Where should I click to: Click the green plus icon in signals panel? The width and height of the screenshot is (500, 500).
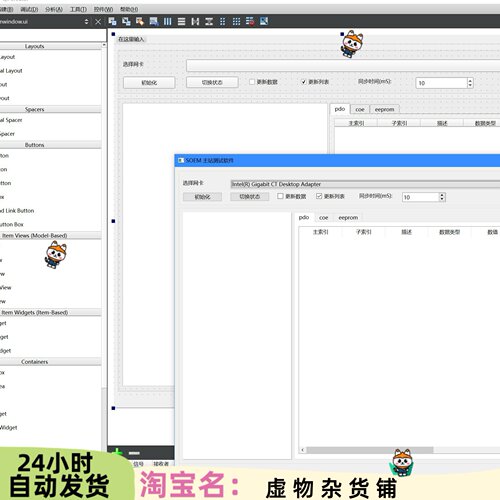click(x=117, y=452)
